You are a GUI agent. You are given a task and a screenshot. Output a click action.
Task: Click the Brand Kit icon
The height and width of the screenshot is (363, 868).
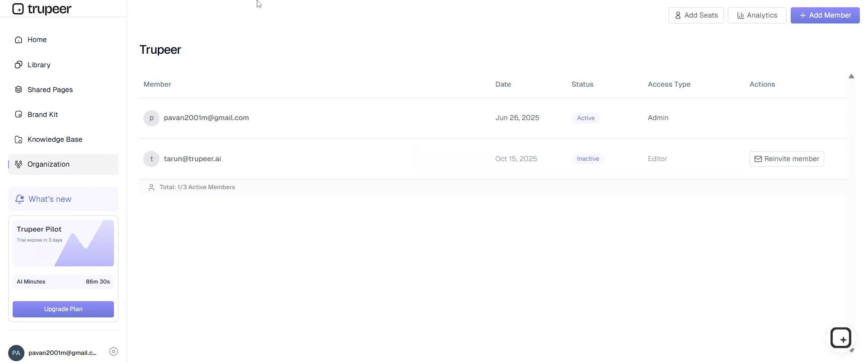pyautogui.click(x=19, y=114)
